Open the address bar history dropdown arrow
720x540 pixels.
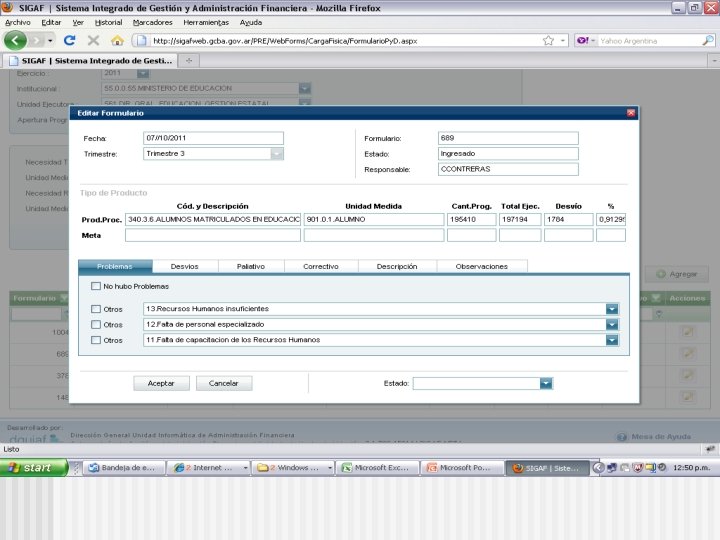click(562, 40)
